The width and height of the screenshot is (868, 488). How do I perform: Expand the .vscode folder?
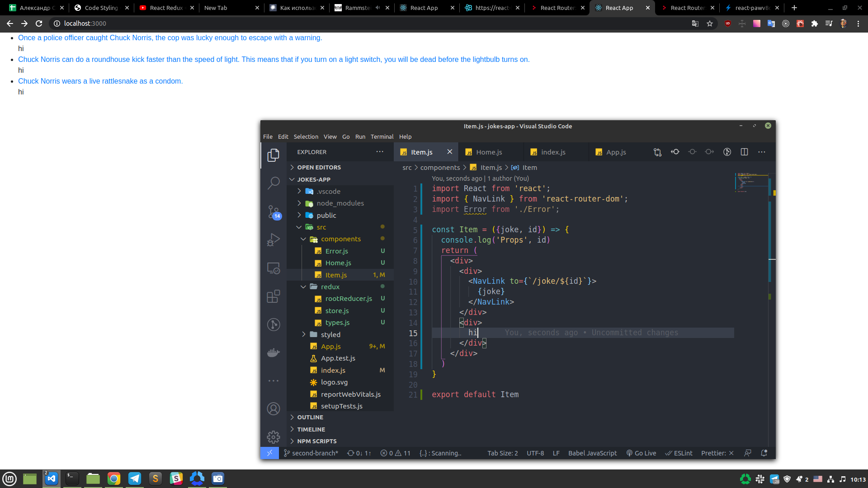point(340,192)
